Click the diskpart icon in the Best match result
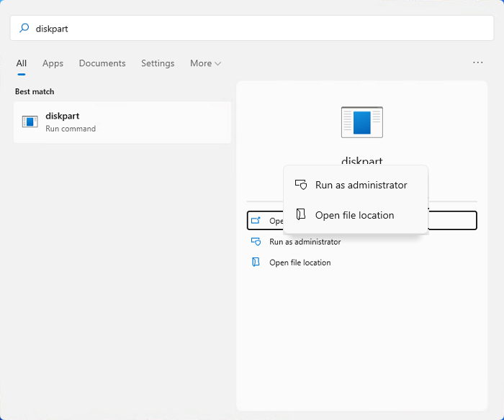This screenshot has height=420, width=504. (x=30, y=122)
